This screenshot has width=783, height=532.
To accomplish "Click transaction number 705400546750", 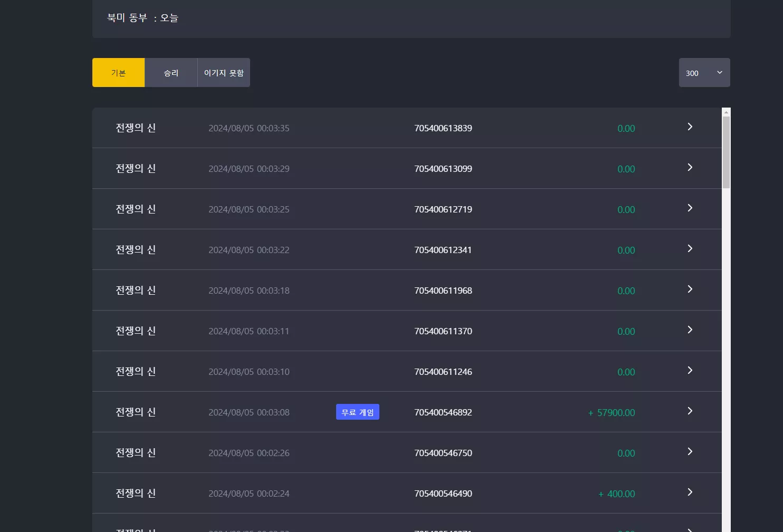I will [x=443, y=453].
